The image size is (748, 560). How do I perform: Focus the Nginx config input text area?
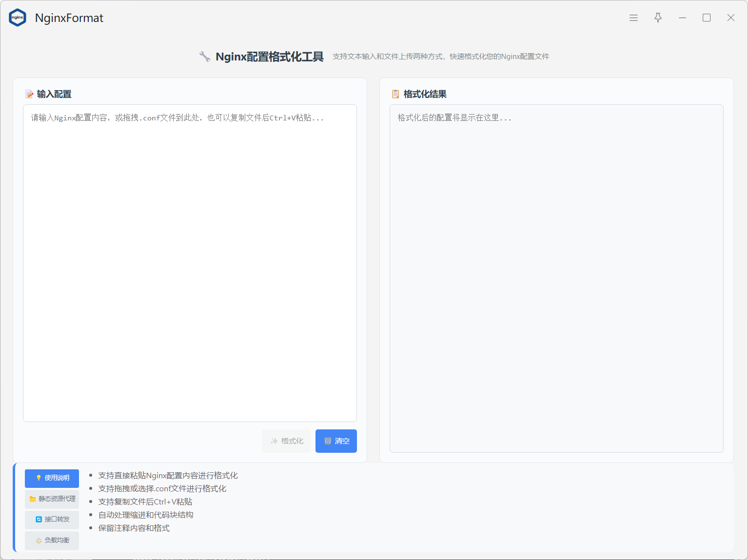point(190,263)
